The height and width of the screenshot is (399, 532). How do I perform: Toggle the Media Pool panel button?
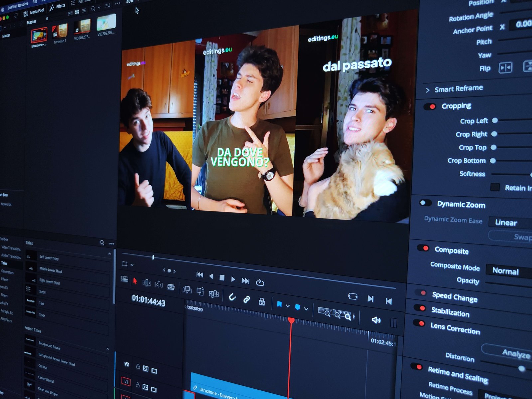pos(34,12)
